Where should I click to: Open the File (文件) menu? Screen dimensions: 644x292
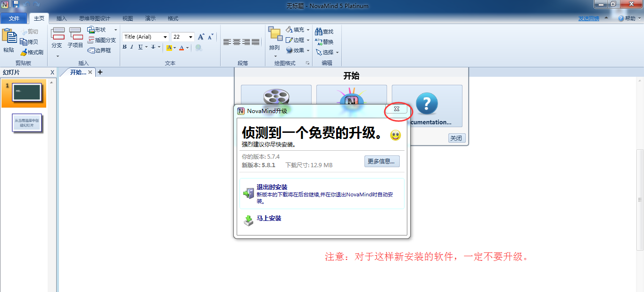pos(14,18)
